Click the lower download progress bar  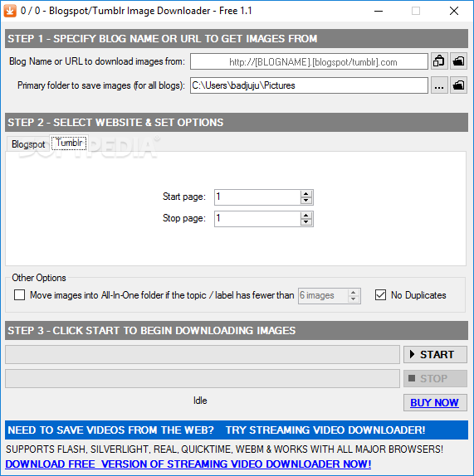pyautogui.click(x=203, y=378)
